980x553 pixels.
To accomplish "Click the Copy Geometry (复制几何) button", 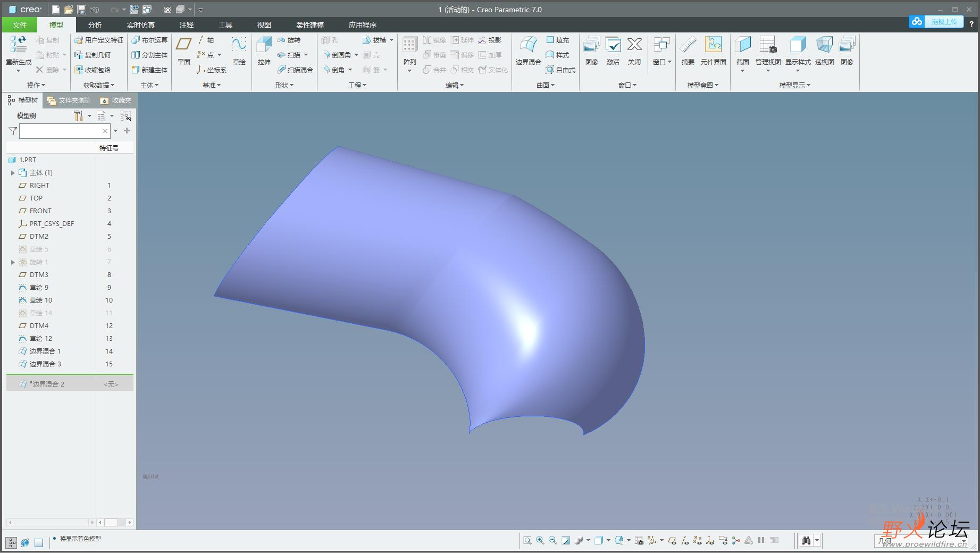I will click(93, 55).
